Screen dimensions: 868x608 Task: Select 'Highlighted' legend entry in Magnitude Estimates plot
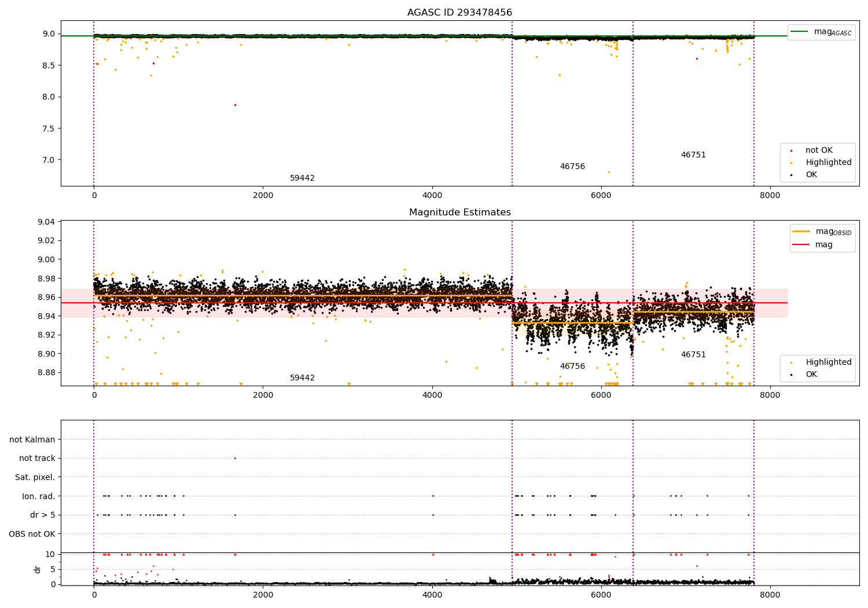click(828, 362)
